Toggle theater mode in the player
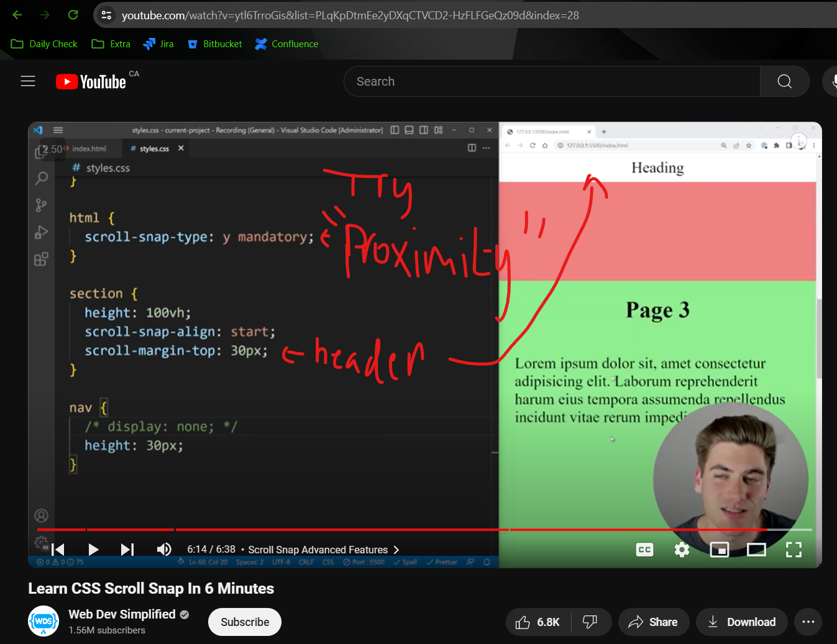This screenshot has width=837, height=644. click(x=756, y=549)
